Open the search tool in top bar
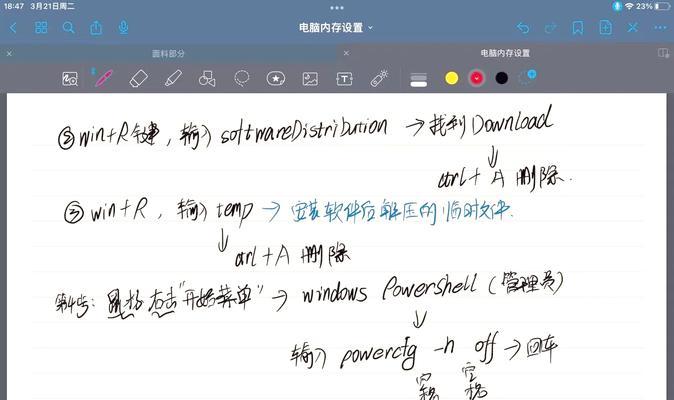This screenshot has width=674, height=400. click(x=68, y=28)
